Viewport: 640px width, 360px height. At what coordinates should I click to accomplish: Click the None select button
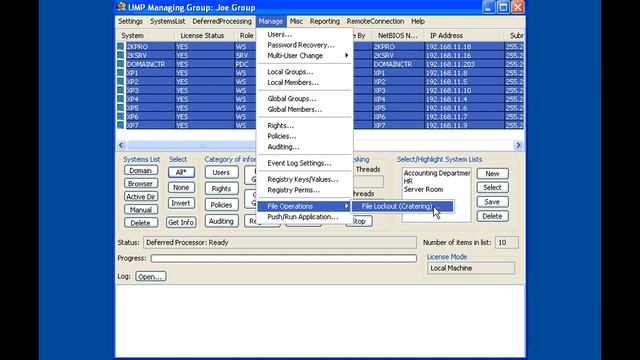click(181, 188)
